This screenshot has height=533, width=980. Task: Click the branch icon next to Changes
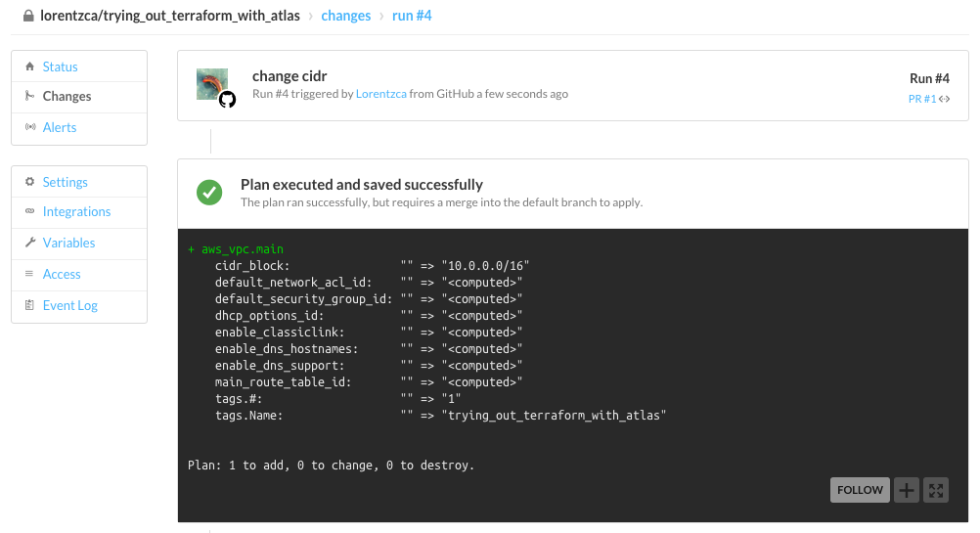point(29,96)
